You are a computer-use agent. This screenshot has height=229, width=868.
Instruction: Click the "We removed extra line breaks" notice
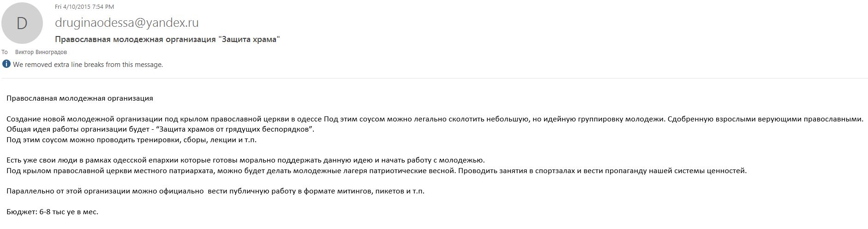tap(88, 65)
